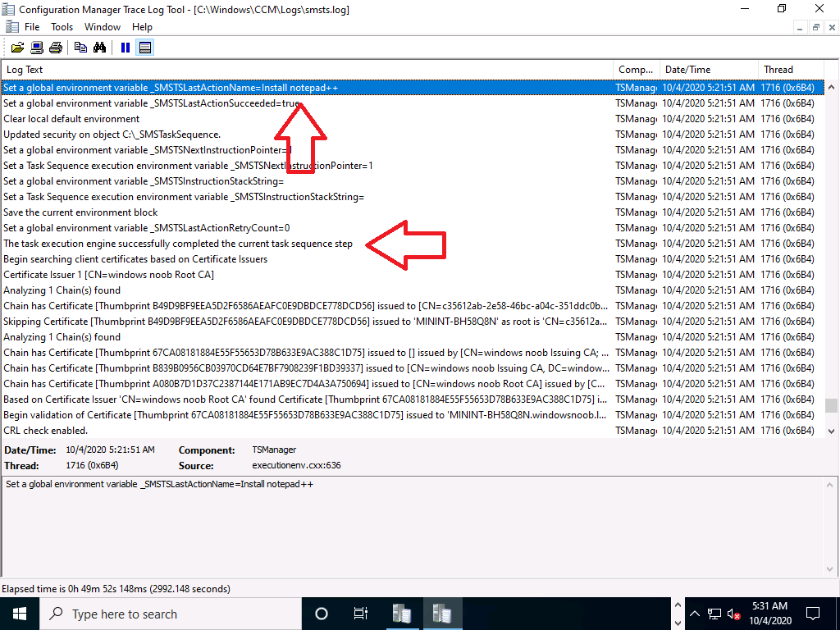Open the File menu
This screenshot has height=630, width=840.
32,27
